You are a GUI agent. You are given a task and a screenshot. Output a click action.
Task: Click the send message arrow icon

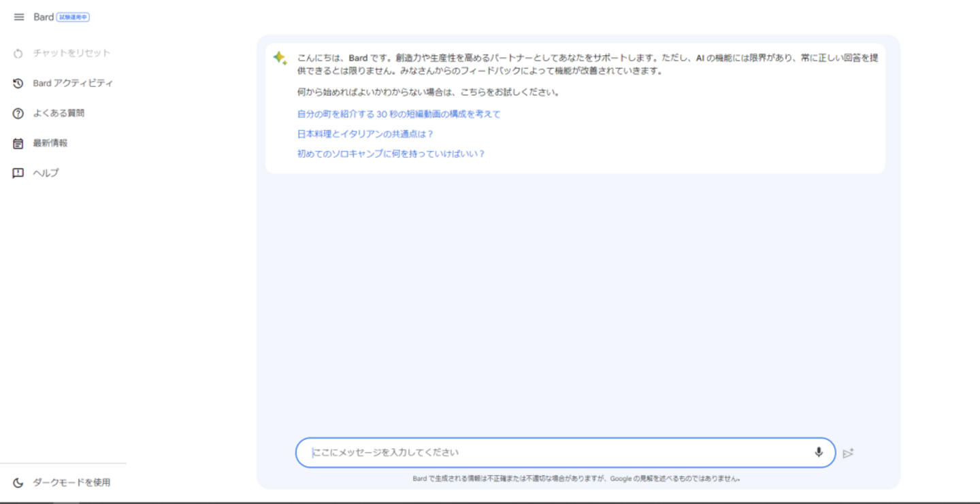tap(848, 453)
